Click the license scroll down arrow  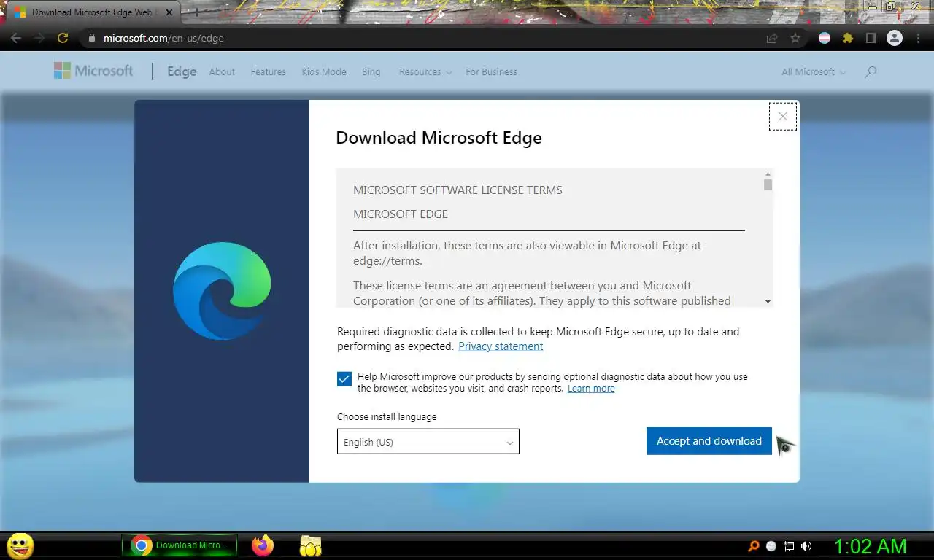[x=768, y=301]
